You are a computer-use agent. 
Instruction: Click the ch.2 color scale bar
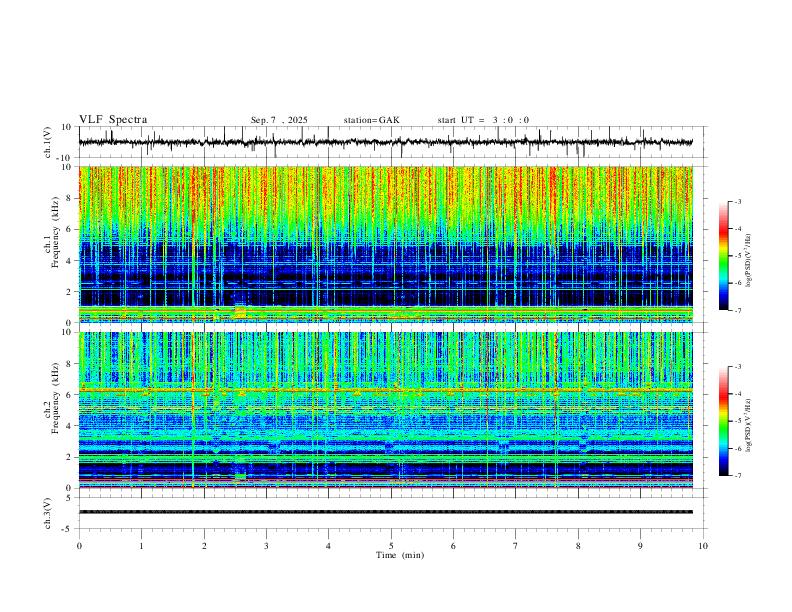723,421
